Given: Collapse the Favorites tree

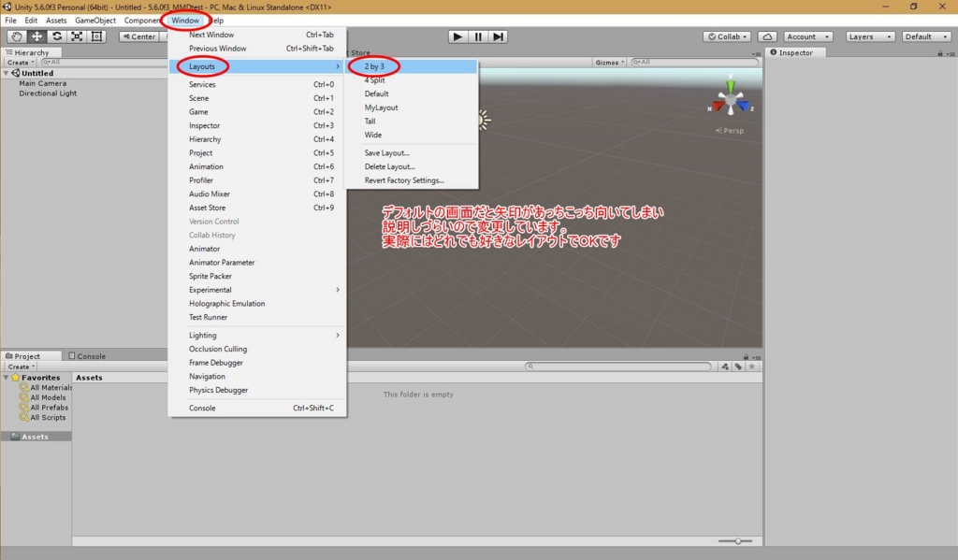Looking at the screenshot, I should (7, 378).
